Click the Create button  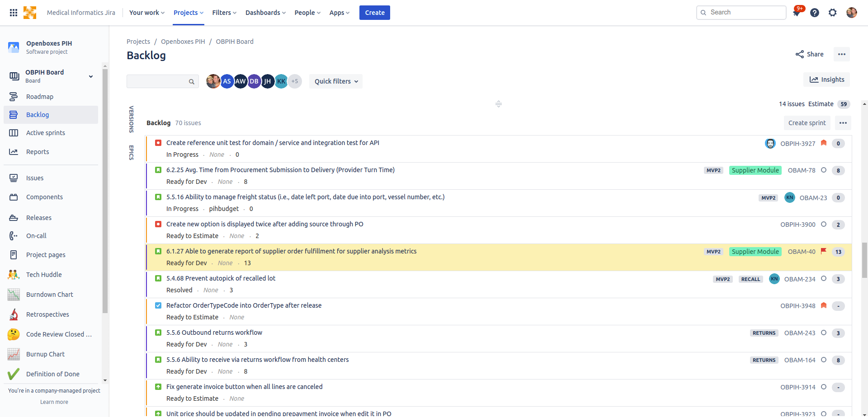[375, 13]
